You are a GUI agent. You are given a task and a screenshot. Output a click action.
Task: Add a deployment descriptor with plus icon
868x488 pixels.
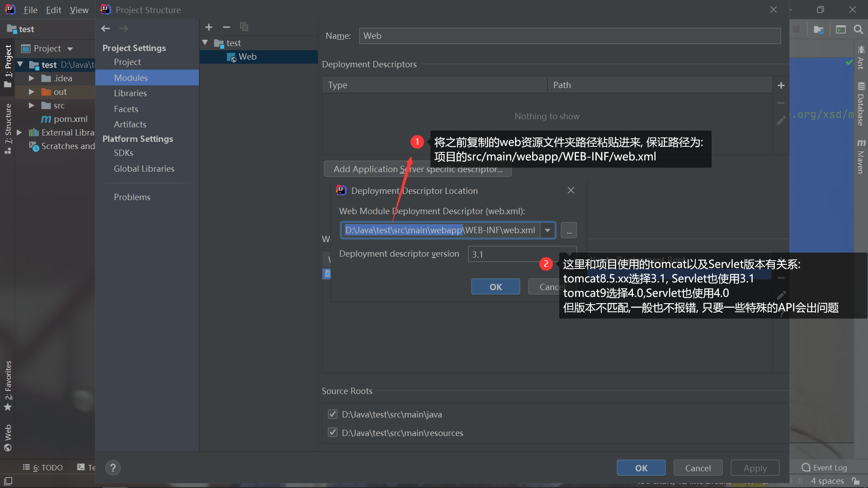tap(781, 85)
